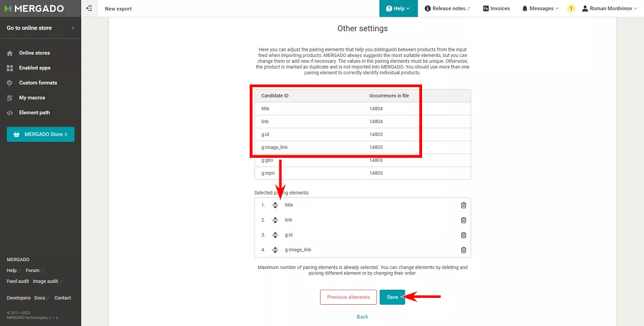Click the MERGADO logo
Viewport: 644px width, 326px height.
[x=34, y=8]
